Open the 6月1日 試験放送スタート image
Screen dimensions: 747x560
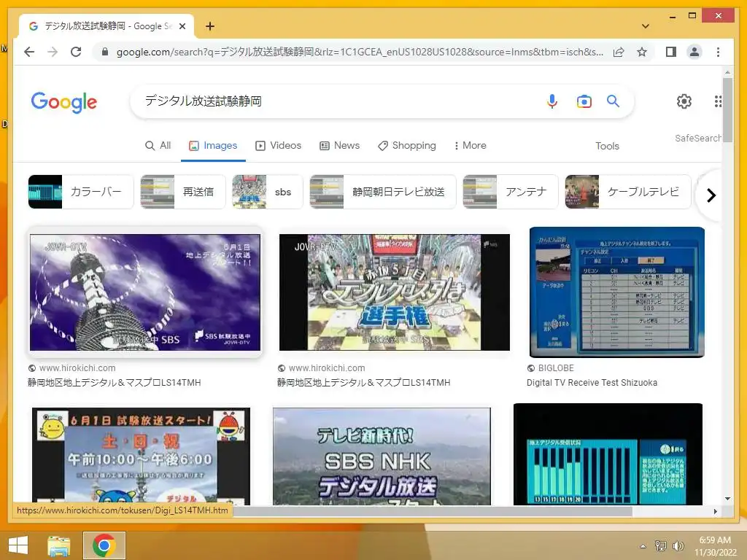tap(141, 456)
